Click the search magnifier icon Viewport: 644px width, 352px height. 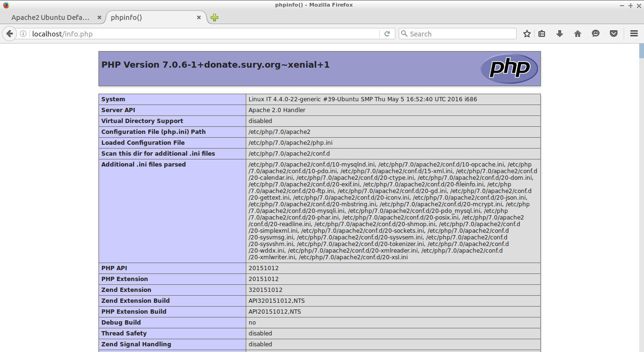[404, 34]
